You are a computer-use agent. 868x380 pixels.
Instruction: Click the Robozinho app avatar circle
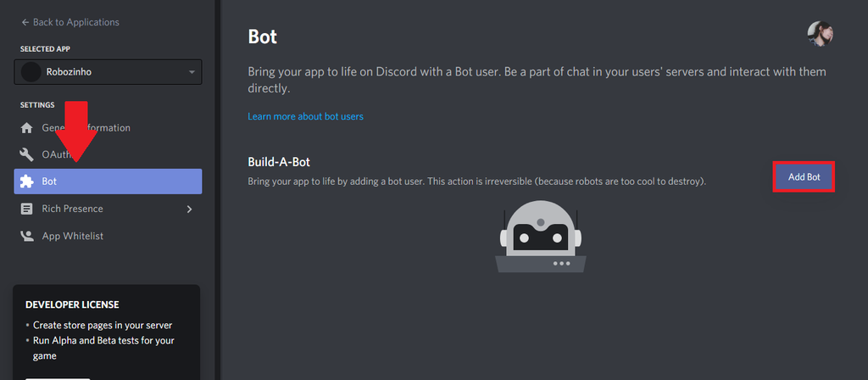[x=31, y=72]
